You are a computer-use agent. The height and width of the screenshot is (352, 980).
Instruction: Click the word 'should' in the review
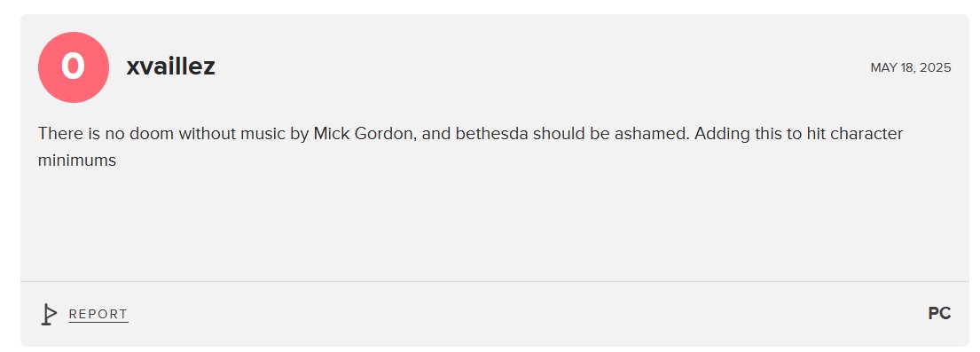coord(557,134)
